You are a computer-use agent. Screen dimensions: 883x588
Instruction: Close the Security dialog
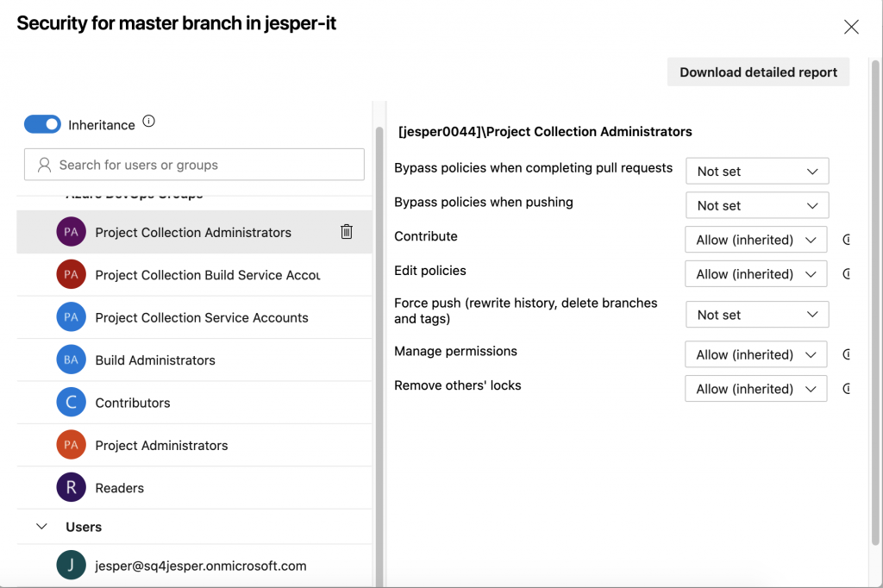[851, 27]
